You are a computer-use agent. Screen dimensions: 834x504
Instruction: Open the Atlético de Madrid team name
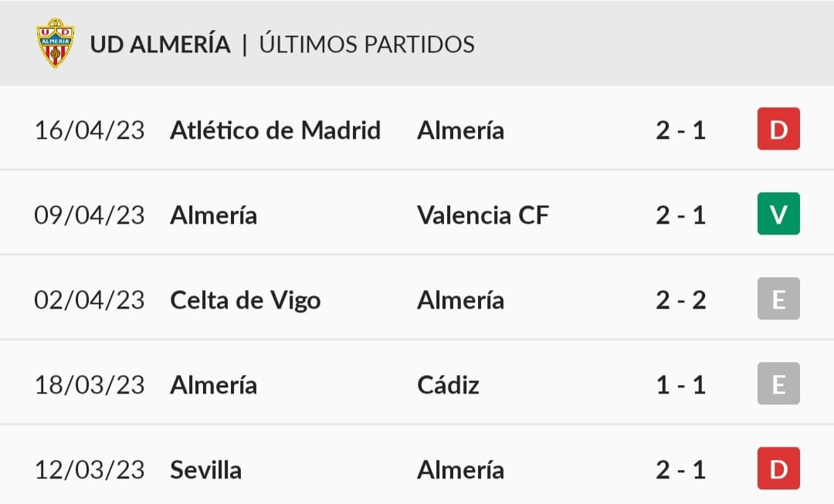pyautogui.click(x=276, y=130)
